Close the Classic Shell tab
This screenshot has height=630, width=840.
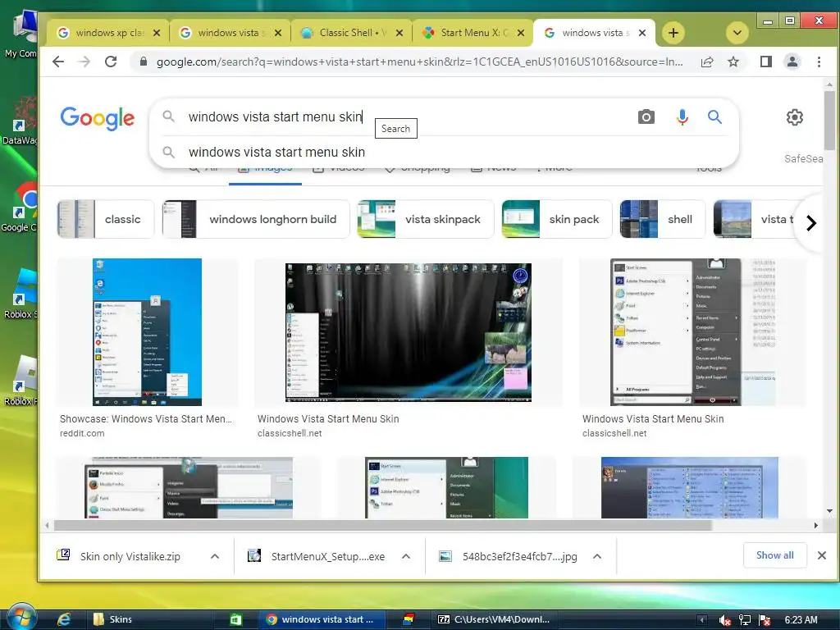point(399,33)
